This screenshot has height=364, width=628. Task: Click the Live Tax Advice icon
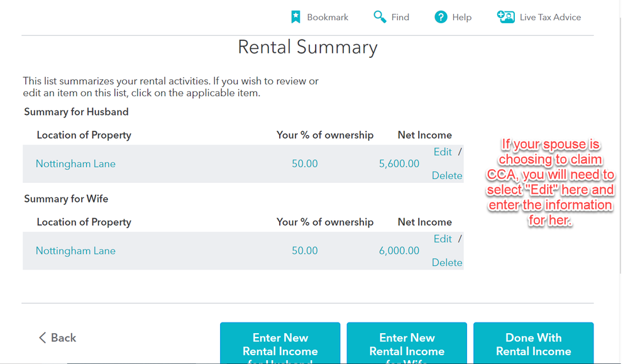coord(506,17)
